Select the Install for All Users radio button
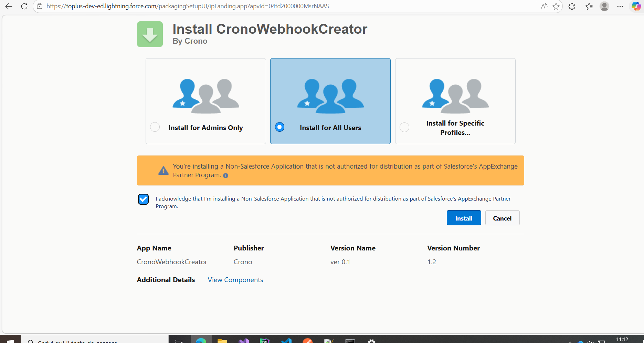 (280, 127)
